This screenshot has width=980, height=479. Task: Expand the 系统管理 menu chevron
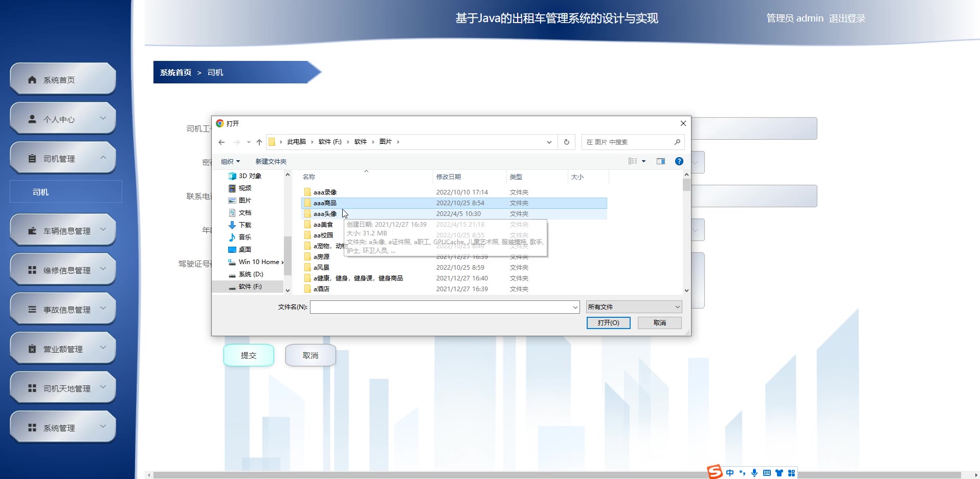point(103,426)
